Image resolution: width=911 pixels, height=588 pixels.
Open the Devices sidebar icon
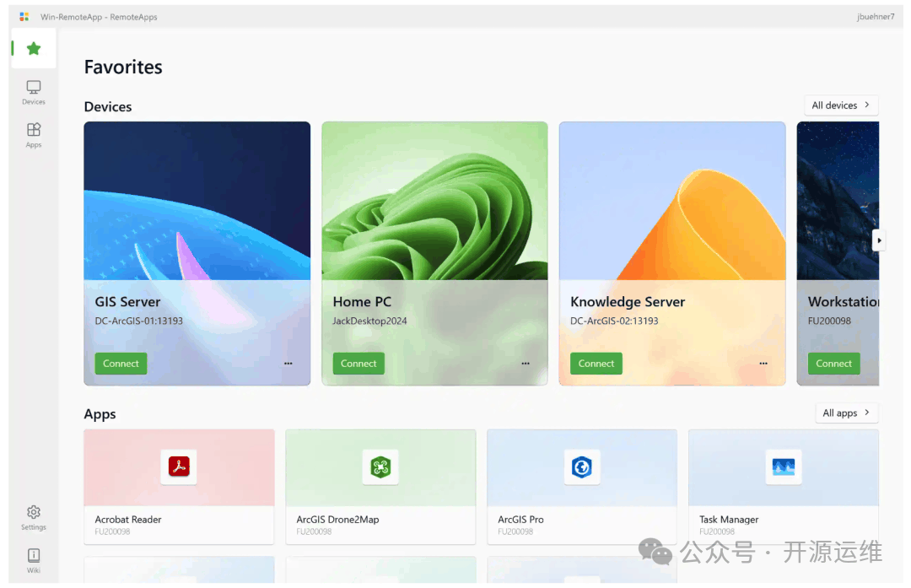point(34,93)
